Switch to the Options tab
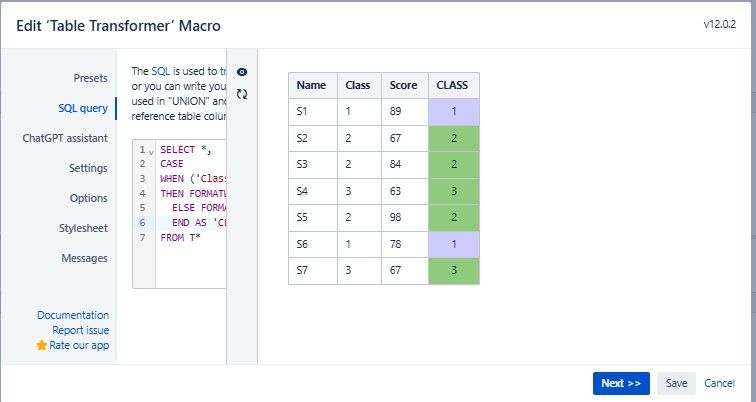Image resolution: width=756 pixels, height=402 pixels. (x=89, y=198)
